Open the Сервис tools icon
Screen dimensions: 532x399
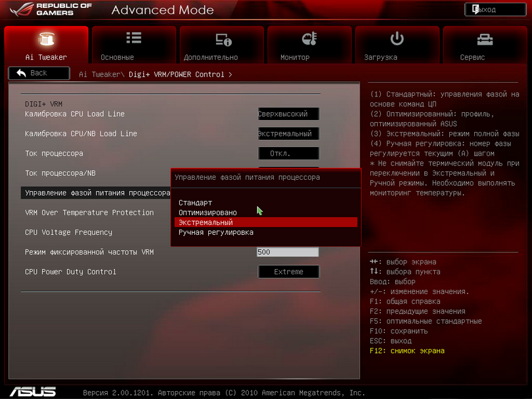(485, 39)
